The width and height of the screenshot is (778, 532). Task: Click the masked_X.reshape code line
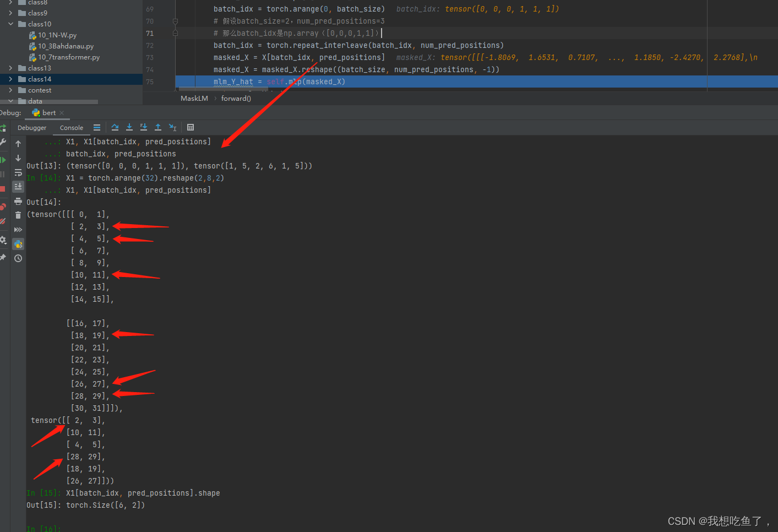[356, 69]
